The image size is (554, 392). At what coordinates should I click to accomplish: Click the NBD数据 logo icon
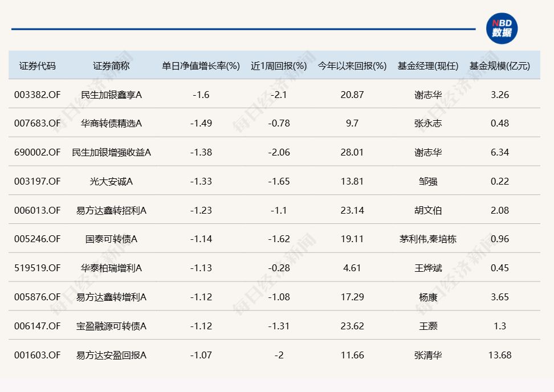click(502, 28)
